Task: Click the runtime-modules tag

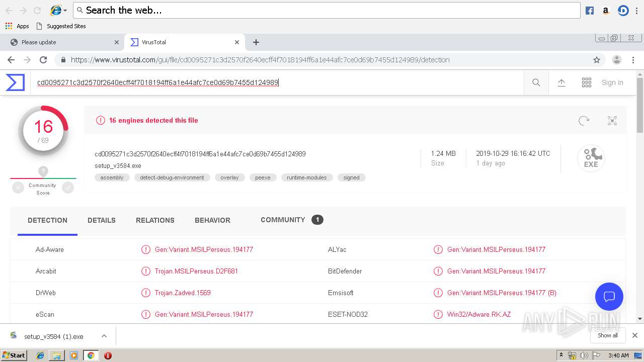Action: tap(307, 177)
